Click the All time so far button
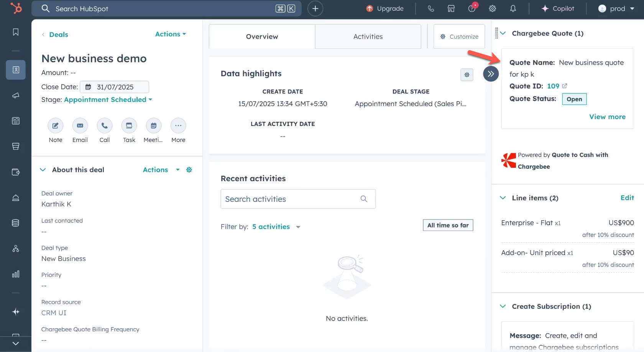Viewport: 644px width, 352px height. [x=448, y=225]
